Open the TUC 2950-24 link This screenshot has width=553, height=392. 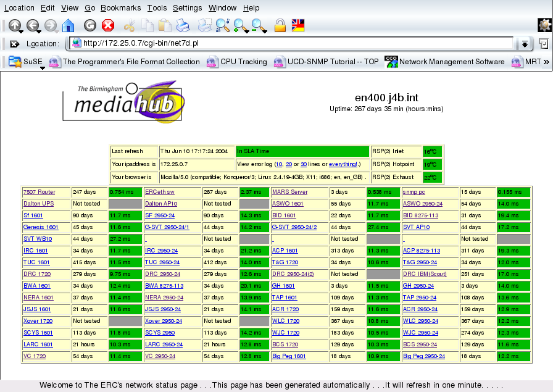[162, 262]
